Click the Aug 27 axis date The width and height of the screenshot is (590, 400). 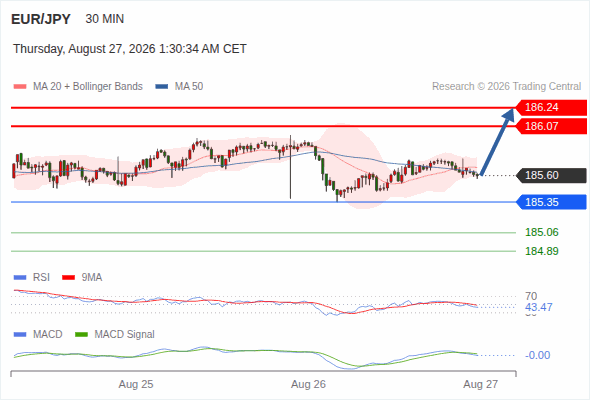tap(481, 384)
